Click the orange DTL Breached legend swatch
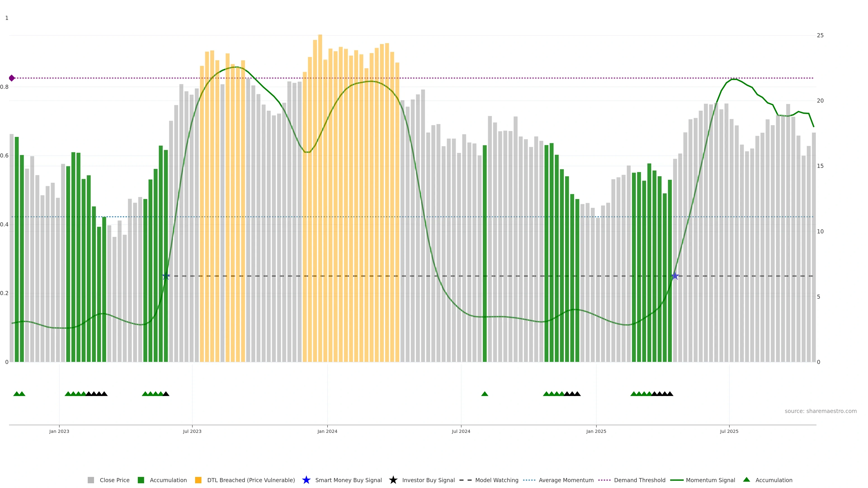Screen dimensions: 868x488 tap(198, 480)
